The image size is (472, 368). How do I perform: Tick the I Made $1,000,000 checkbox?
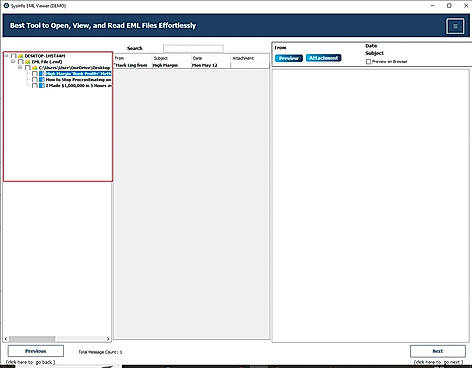[x=35, y=86]
